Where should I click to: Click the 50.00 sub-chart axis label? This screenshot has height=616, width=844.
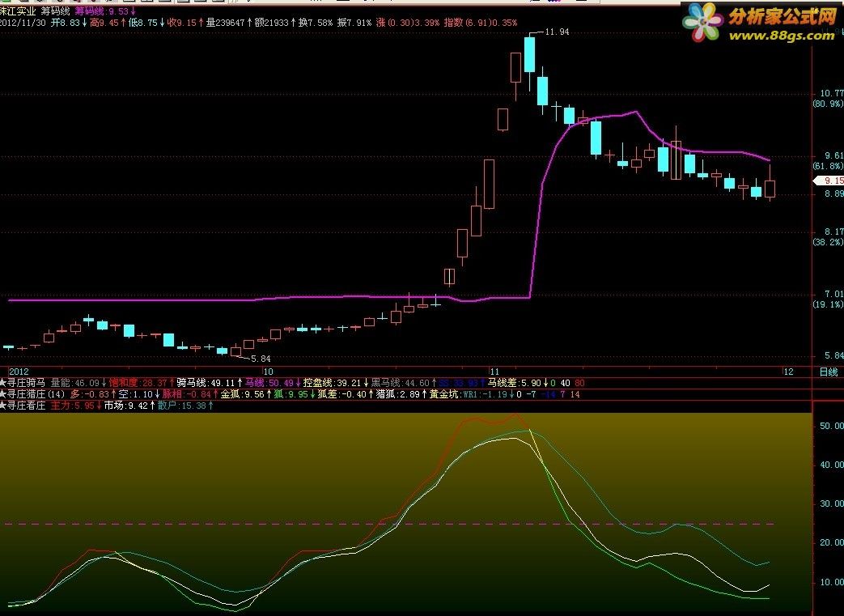(x=832, y=426)
